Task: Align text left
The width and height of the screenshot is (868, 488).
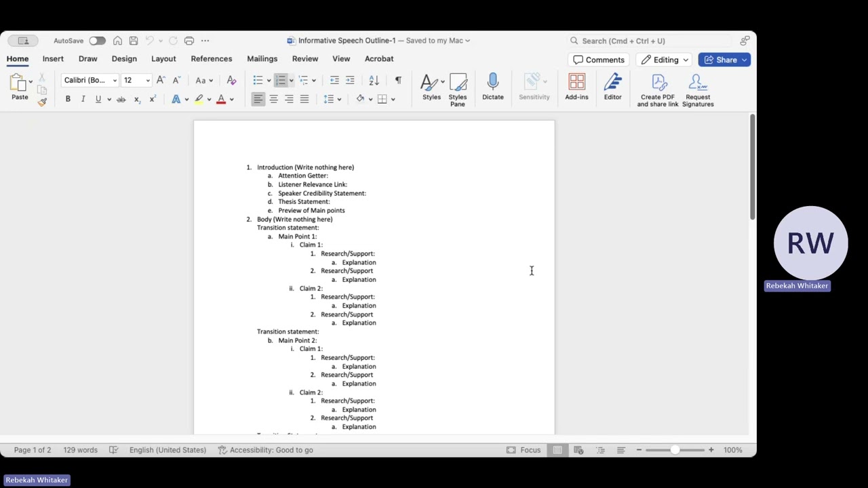Action: point(258,99)
